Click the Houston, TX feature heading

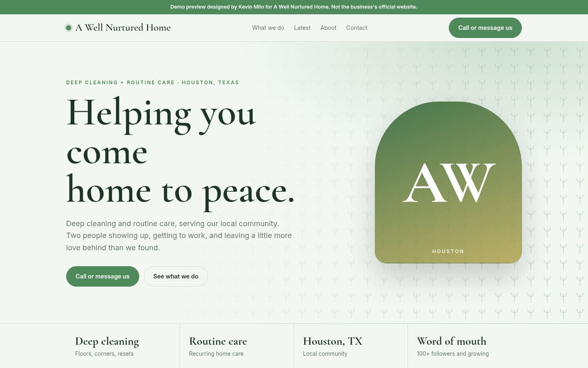coord(333,341)
